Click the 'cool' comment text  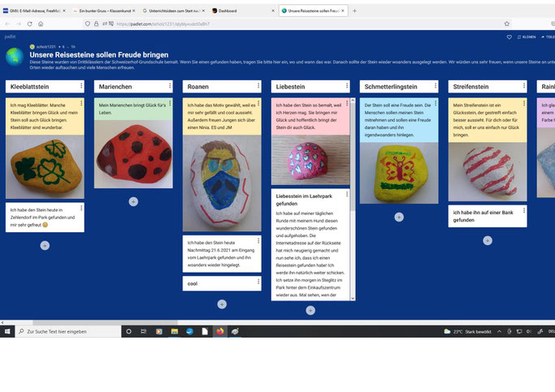193,283
